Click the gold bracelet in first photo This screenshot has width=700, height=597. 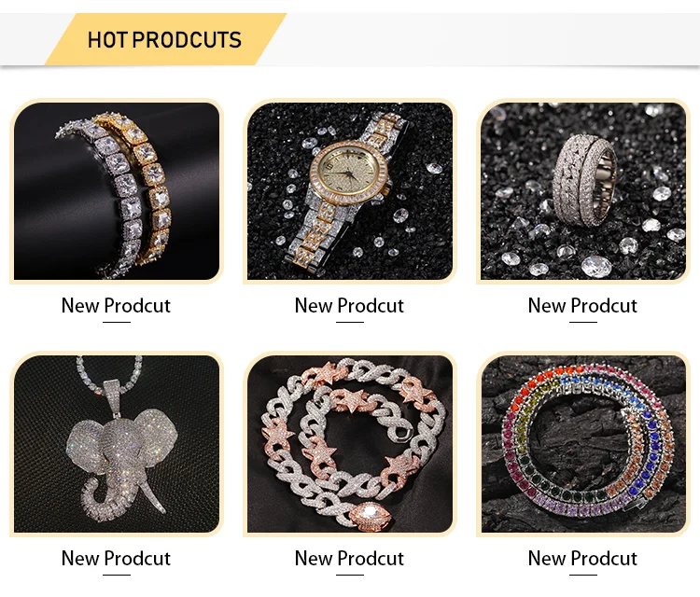click(x=143, y=187)
